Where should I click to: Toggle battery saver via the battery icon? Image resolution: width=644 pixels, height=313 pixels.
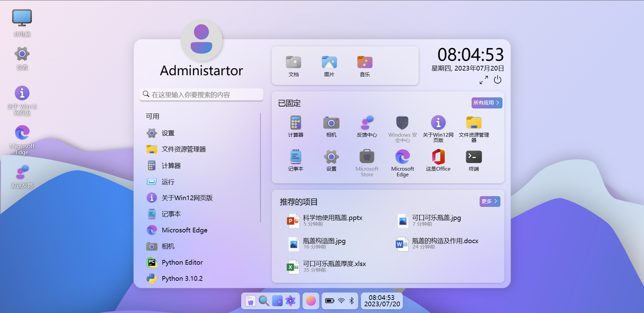coord(329,301)
